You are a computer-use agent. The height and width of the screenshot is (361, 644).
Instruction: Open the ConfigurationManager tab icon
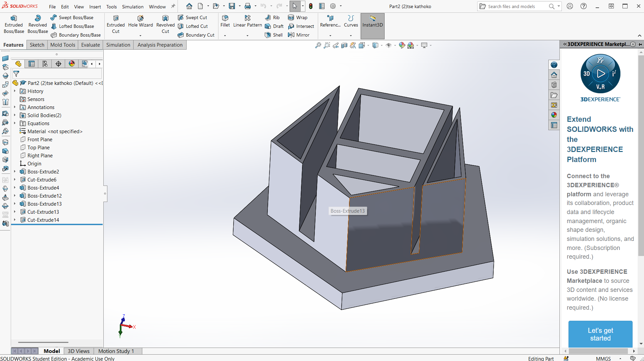click(45, 64)
